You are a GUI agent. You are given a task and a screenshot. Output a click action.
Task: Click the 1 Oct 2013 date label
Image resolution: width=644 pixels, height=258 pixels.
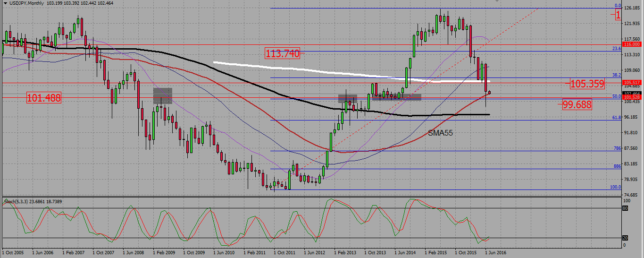pos(375,252)
